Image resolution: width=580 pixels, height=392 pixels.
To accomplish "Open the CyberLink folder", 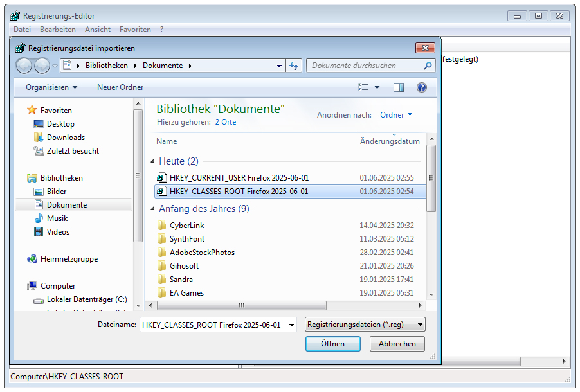I will (186, 226).
